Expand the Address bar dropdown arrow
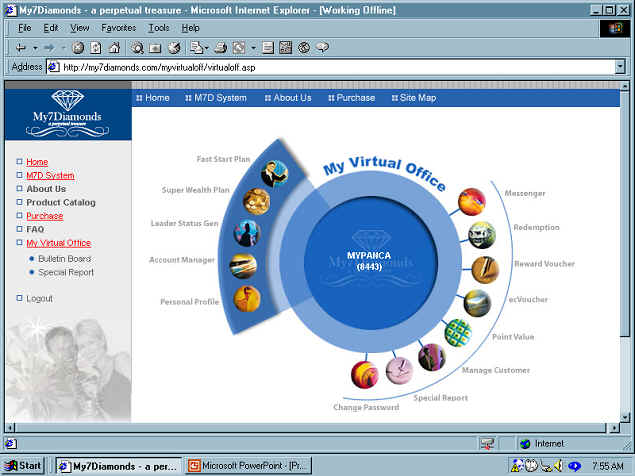Viewport: 635px width, 476px height. 620,67
